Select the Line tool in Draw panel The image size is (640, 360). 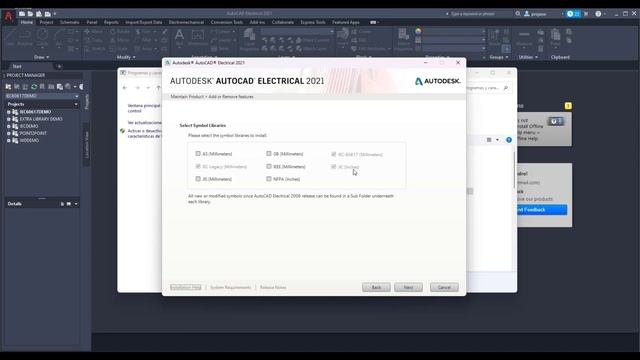pos(10,38)
